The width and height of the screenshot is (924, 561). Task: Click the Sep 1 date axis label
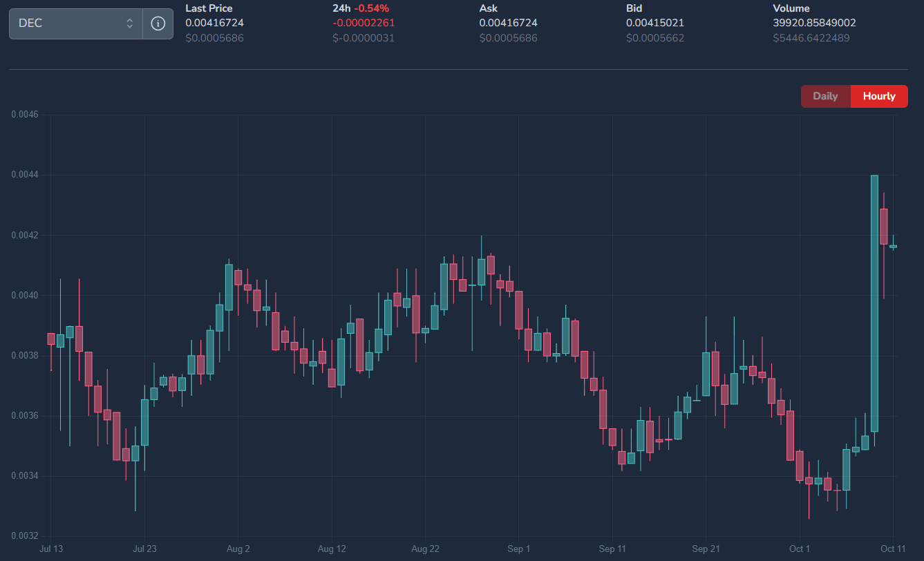(518, 549)
